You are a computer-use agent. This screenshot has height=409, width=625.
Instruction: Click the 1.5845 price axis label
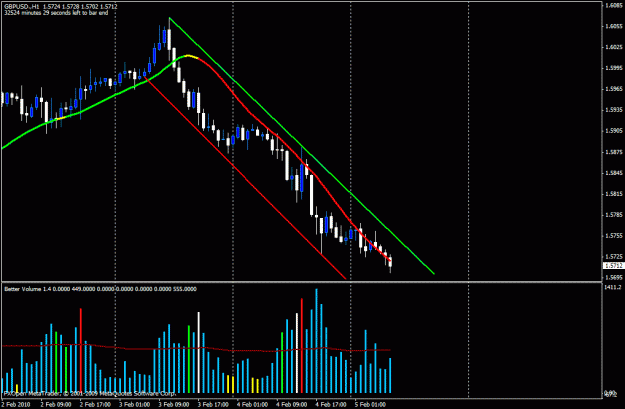coord(614,173)
